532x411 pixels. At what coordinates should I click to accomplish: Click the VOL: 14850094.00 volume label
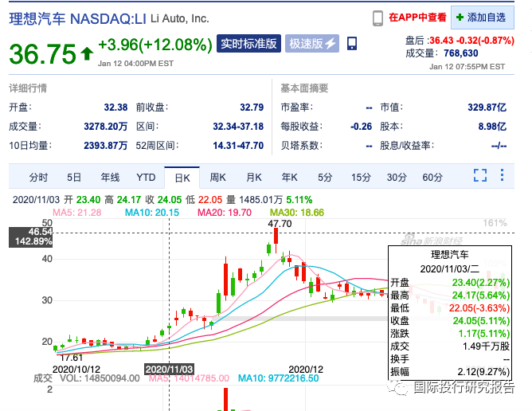(100, 378)
